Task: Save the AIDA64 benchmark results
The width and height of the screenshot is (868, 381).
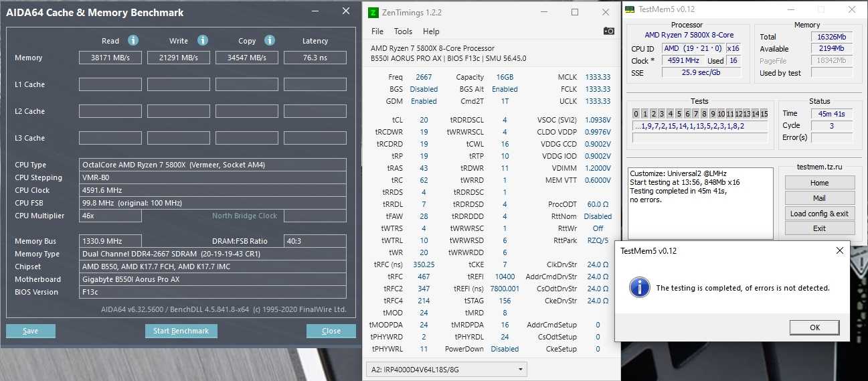Action: click(x=31, y=331)
